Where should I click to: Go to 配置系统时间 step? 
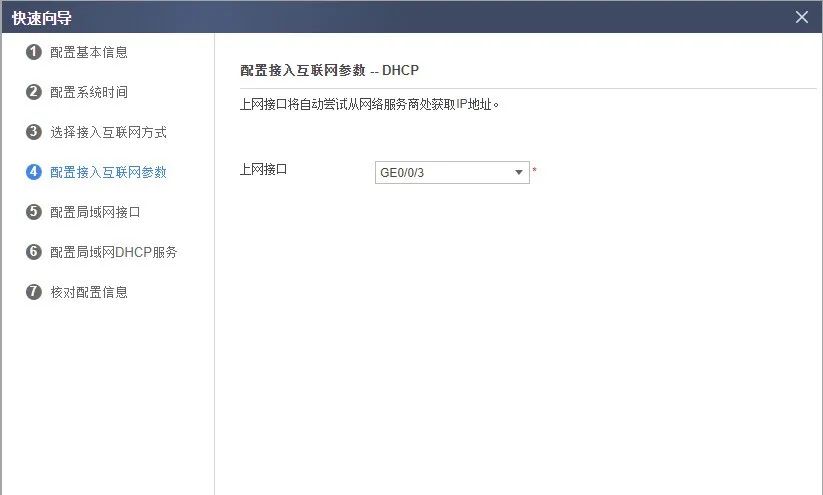click(89, 92)
